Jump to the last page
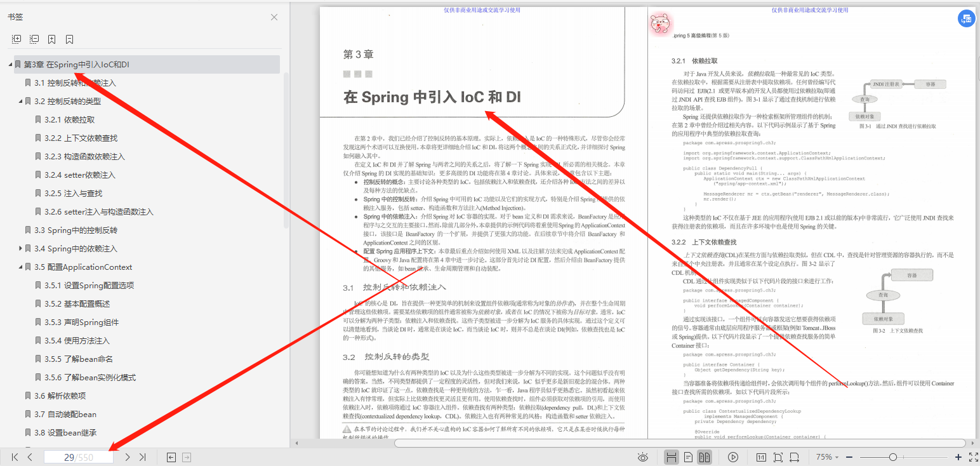 point(143,457)
